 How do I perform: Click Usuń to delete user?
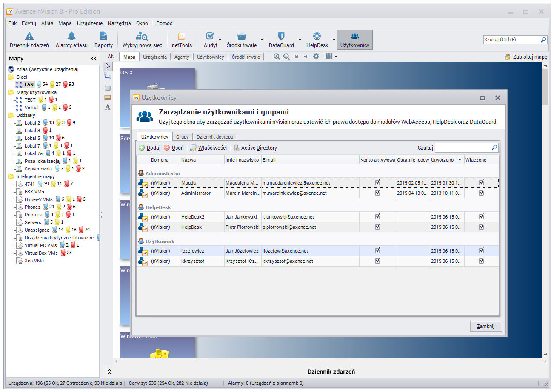coord(174,148)
